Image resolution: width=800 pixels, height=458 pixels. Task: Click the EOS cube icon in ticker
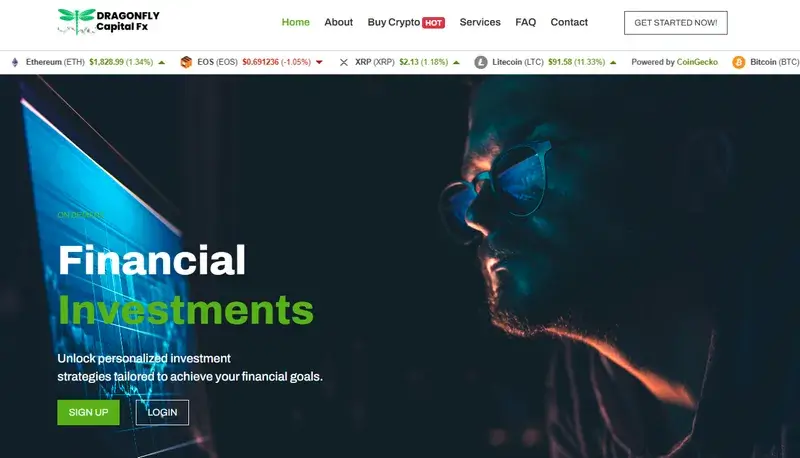(x=186, y=62)
